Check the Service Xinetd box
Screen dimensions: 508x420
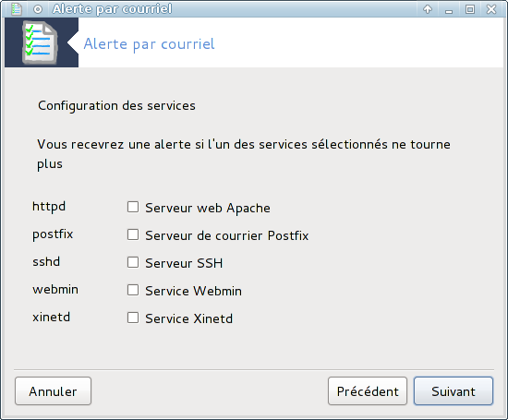[133, 318]
